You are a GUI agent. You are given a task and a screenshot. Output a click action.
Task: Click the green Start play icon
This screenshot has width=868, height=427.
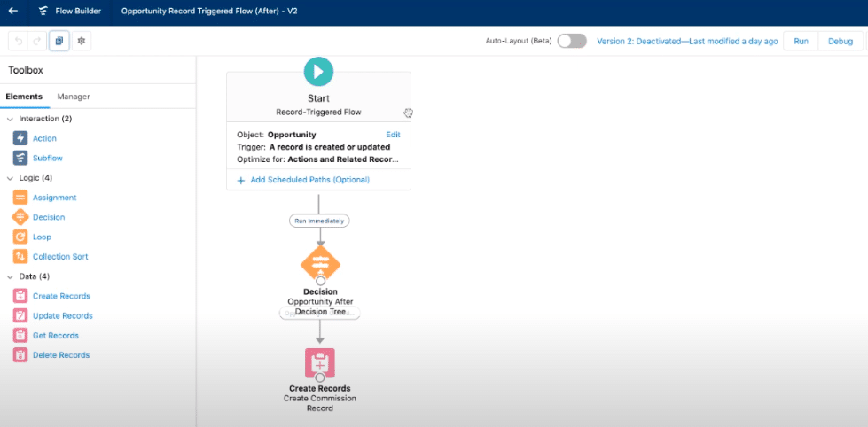pos(318,72)
